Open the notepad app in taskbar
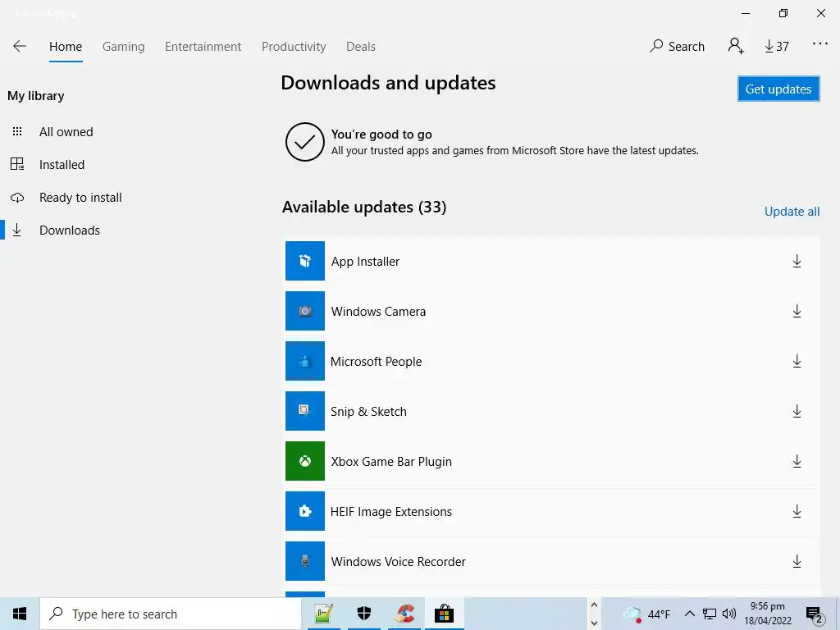The width and height of the screenshot is (840, 630). pyautogui.click(x=323, y=614)
